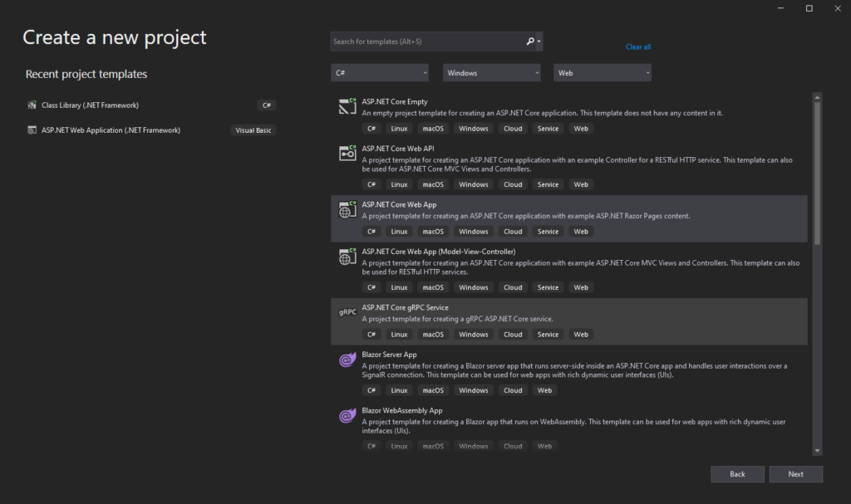851x504 pixels.
Task: Select ASP.NET Core Empty template title
Action: click(x=395, y=101)
